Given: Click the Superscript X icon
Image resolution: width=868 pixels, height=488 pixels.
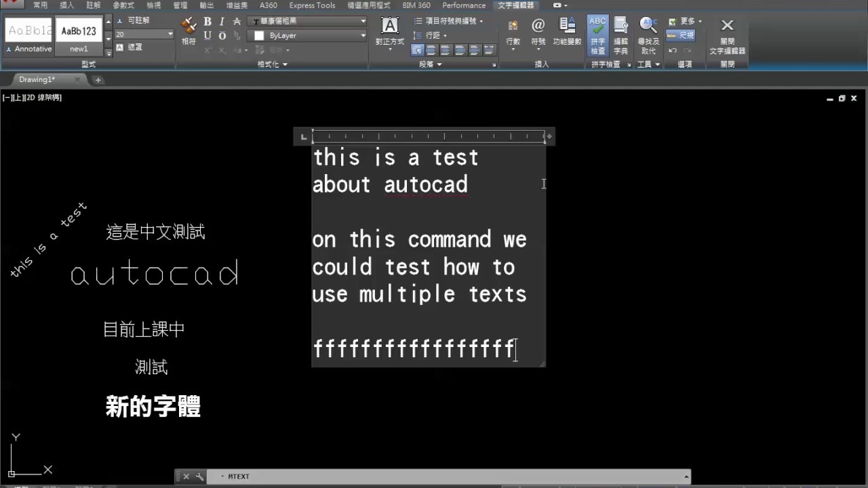Looking at the screenshot, I should click(208, 50).
